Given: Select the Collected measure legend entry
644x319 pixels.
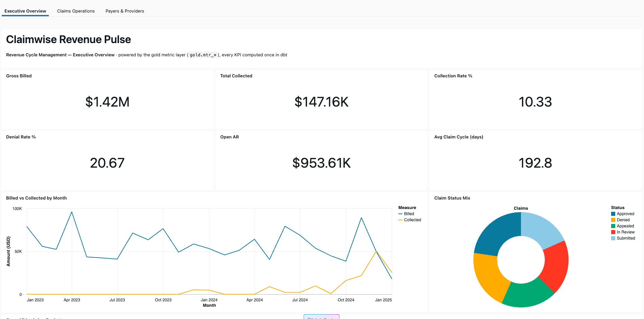Looking at the screenshot, I should coord(410,220).
